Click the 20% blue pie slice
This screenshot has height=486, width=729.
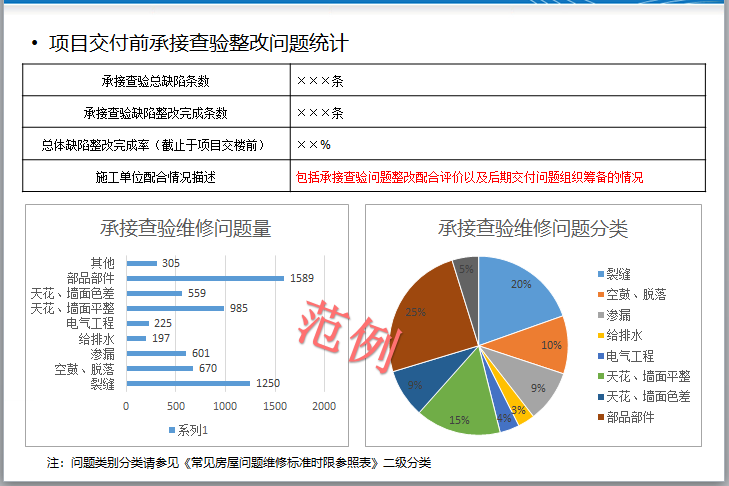point(520,290)
